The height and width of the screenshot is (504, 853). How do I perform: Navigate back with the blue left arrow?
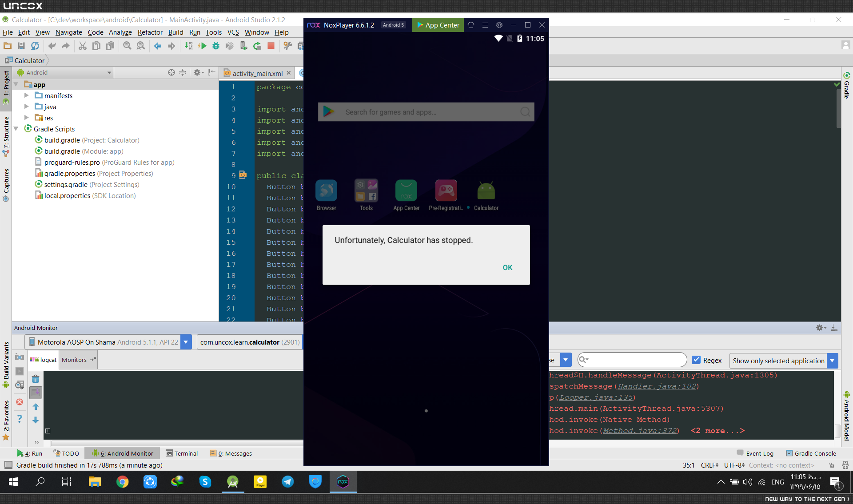(157, 46)
